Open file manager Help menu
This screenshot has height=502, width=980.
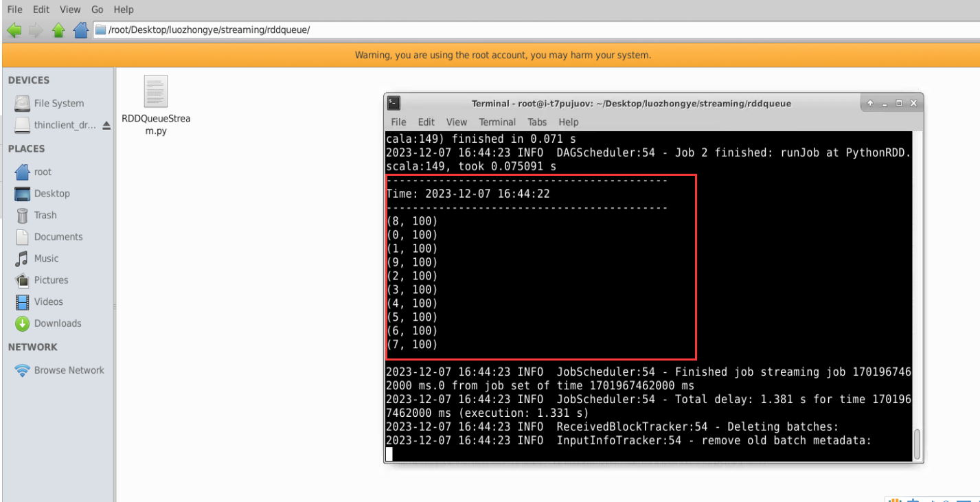124,10
